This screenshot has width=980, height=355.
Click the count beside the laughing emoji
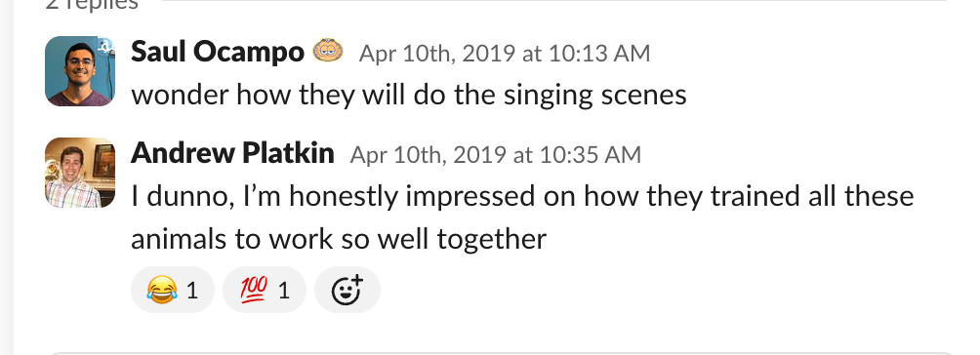pyautogui.click(x=192, y=290)
